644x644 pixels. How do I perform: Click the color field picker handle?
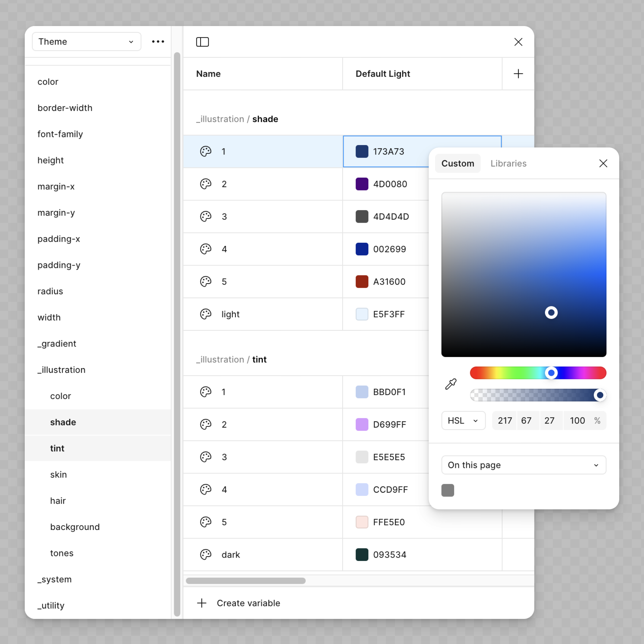pyautogui.click(x=551, y=312)
